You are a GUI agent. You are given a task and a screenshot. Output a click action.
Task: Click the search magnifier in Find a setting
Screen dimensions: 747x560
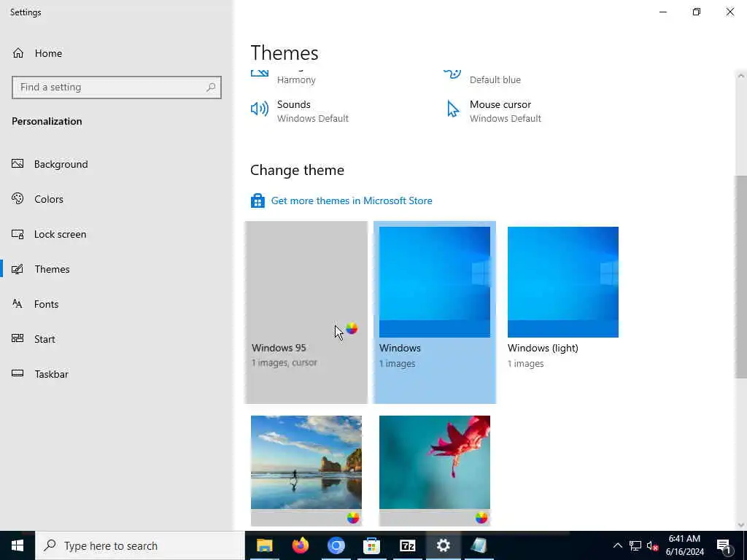[211, 87]
